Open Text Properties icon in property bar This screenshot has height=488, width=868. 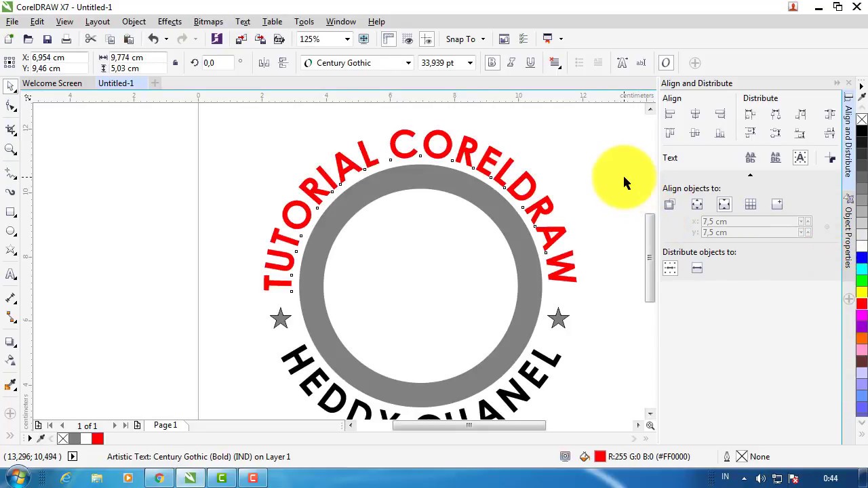[x=622, y=63]
